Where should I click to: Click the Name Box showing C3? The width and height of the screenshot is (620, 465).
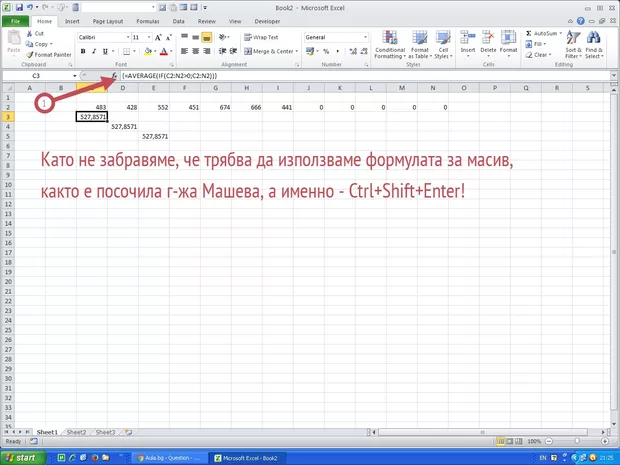[36, 76]
